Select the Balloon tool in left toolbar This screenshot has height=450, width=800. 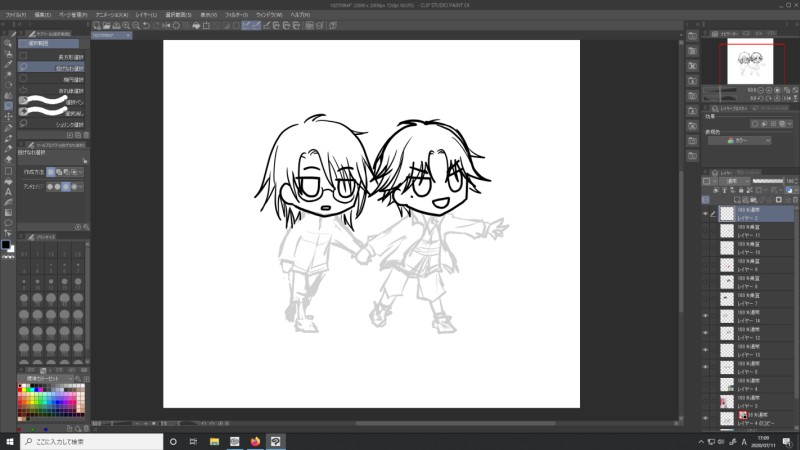coord(8,223)
